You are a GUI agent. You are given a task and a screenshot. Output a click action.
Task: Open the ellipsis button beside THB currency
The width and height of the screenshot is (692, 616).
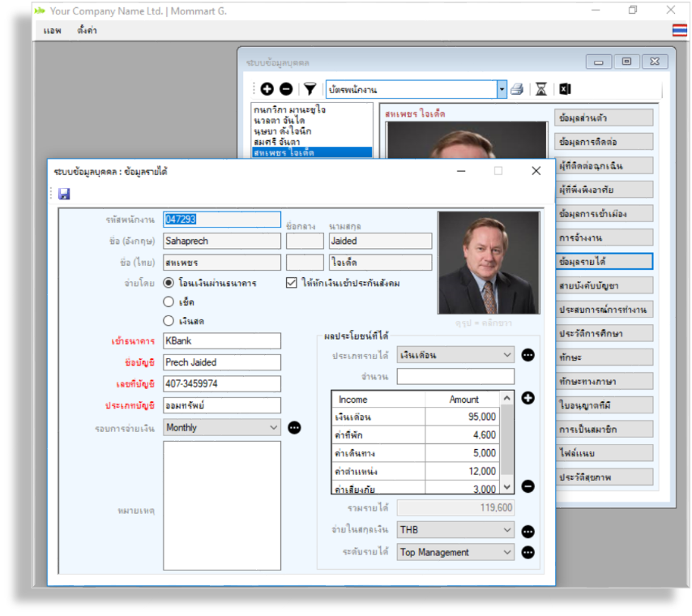tap(528, 531)
